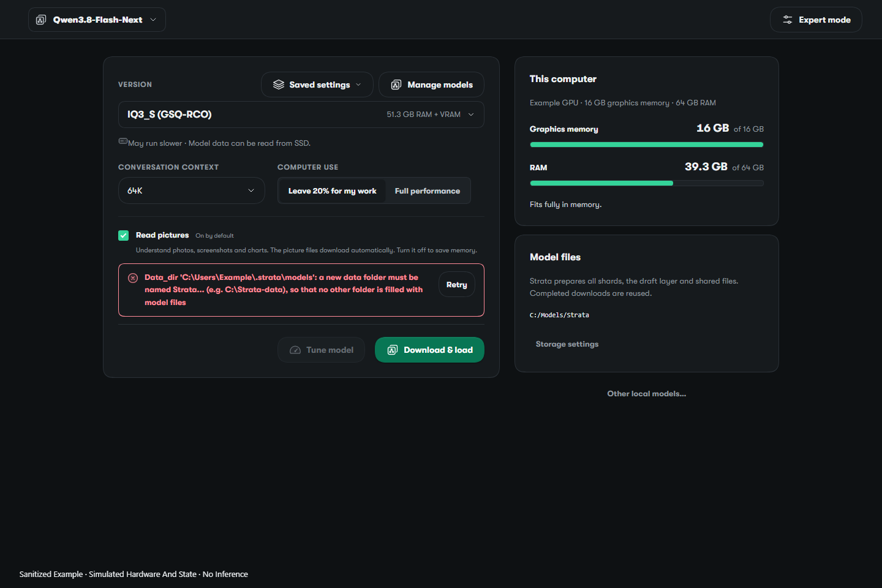
Task: Click the icon inside Download & load button
Action: point(393,350)
